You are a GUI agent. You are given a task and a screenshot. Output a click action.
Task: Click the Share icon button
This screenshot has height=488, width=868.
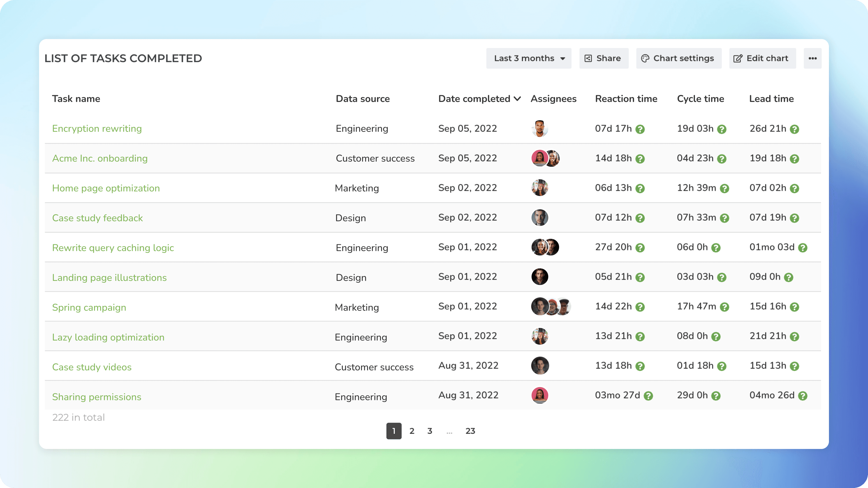click(x=604, y=58)
